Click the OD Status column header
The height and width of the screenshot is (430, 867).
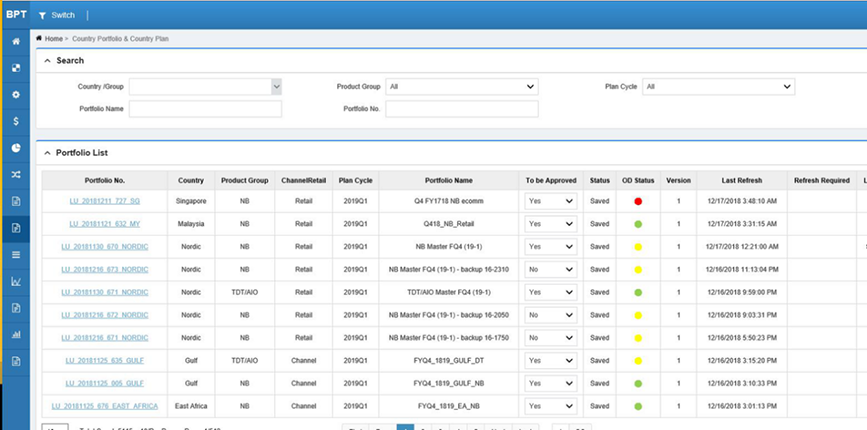tap(638, 180)
